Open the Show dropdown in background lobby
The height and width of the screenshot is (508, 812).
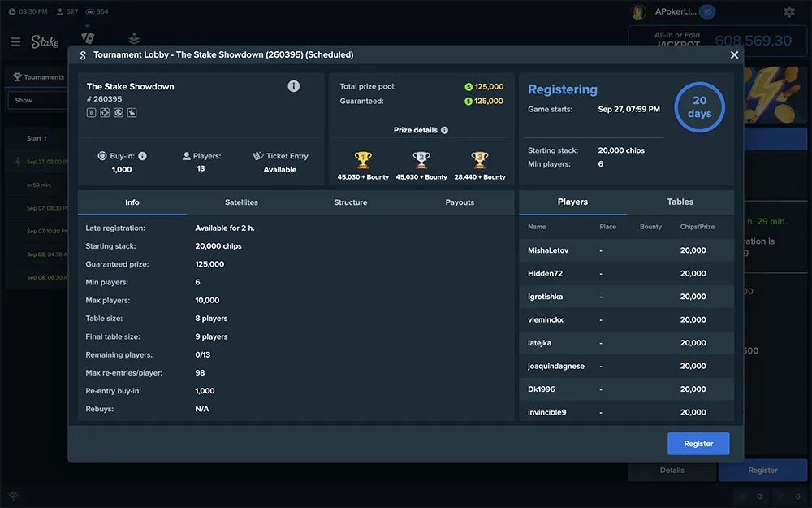tap(38, 100)
